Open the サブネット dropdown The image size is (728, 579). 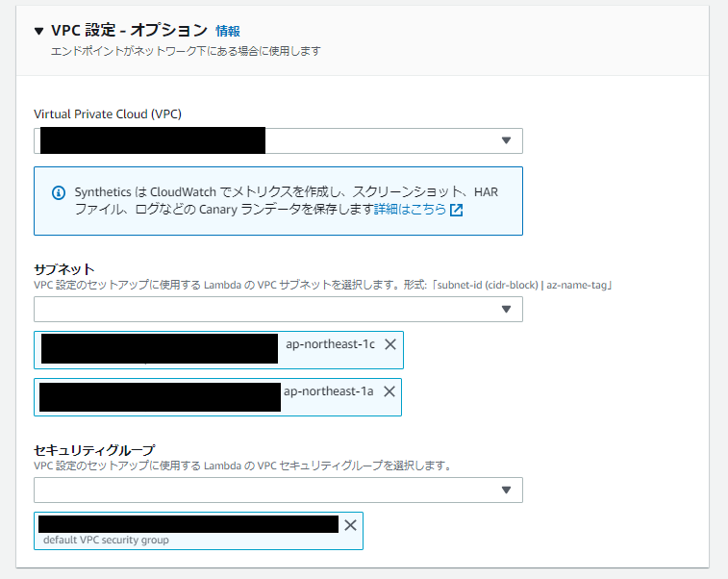pyautogui.click(x=278, y=310)
